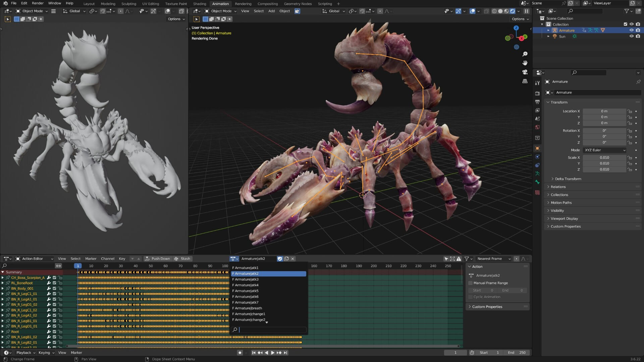The width and height of the screenshot is (644, 362).
Task: Unlink the Armature|atk2 action with X
Action: [x=292, y=259]
